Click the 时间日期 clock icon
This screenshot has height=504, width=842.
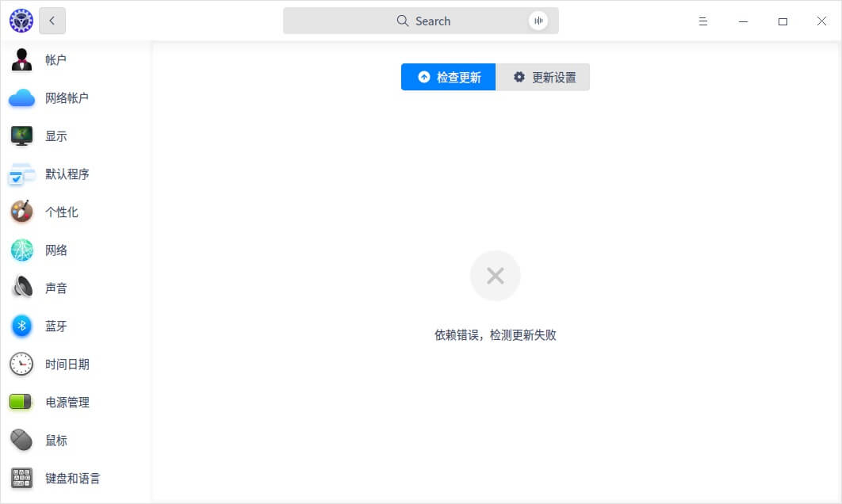pyautogui.click(x=21, y=364)
